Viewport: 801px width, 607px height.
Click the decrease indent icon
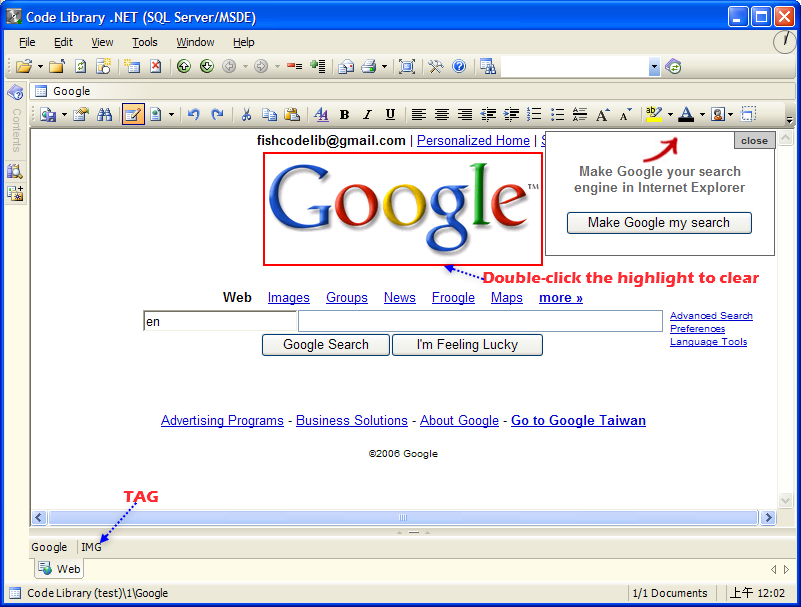coord(488,114)
